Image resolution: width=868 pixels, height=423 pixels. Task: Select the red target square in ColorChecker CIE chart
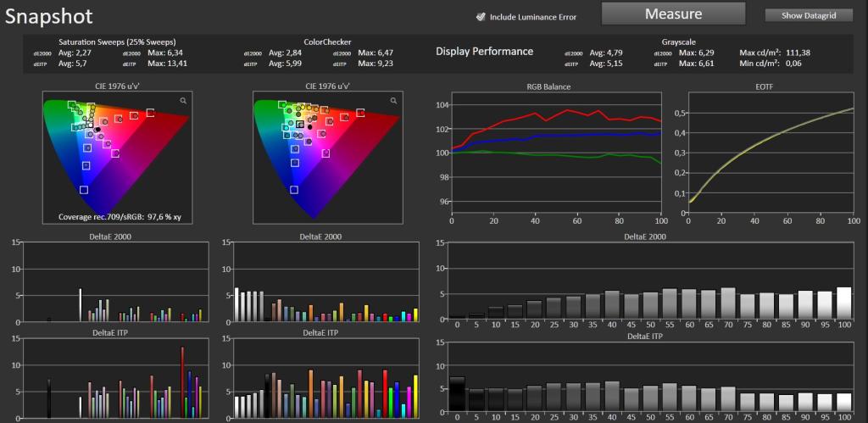[360, 113]
